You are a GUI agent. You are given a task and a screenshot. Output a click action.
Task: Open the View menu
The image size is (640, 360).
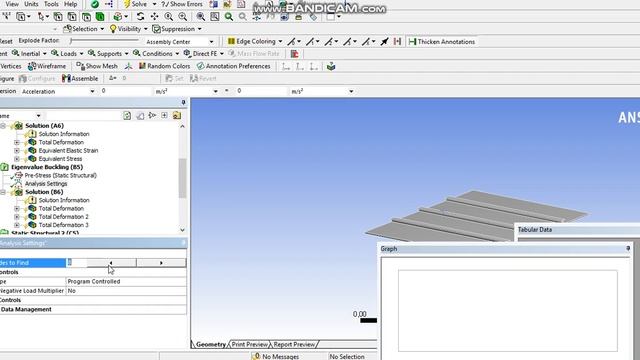12,4
